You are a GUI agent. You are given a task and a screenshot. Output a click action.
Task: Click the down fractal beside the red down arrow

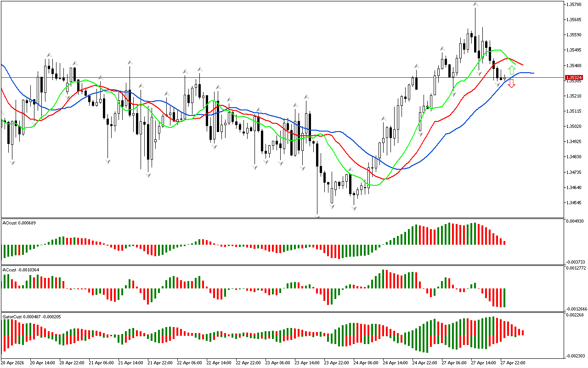point(498,84)
